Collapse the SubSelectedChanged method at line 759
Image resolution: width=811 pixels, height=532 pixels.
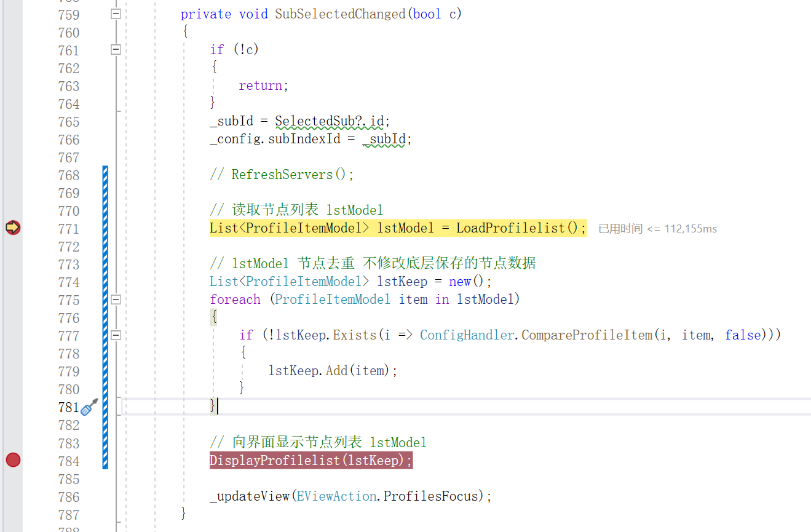pos(116,14)
